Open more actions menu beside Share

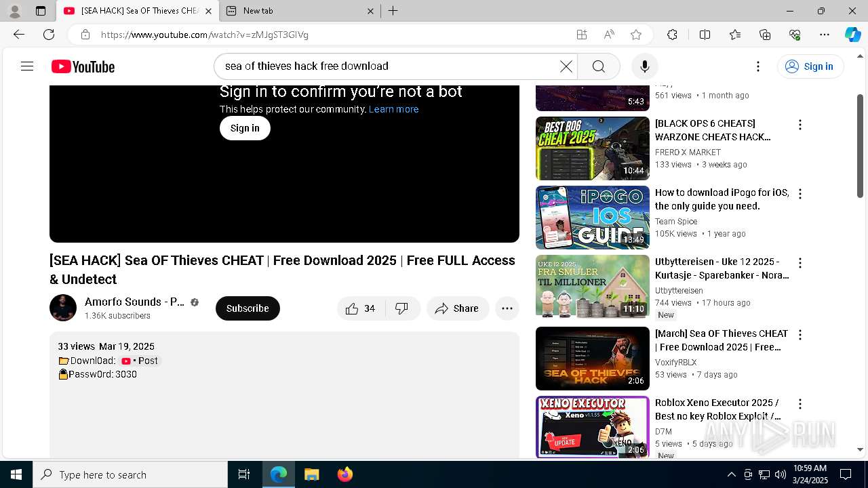coord(507,308)
